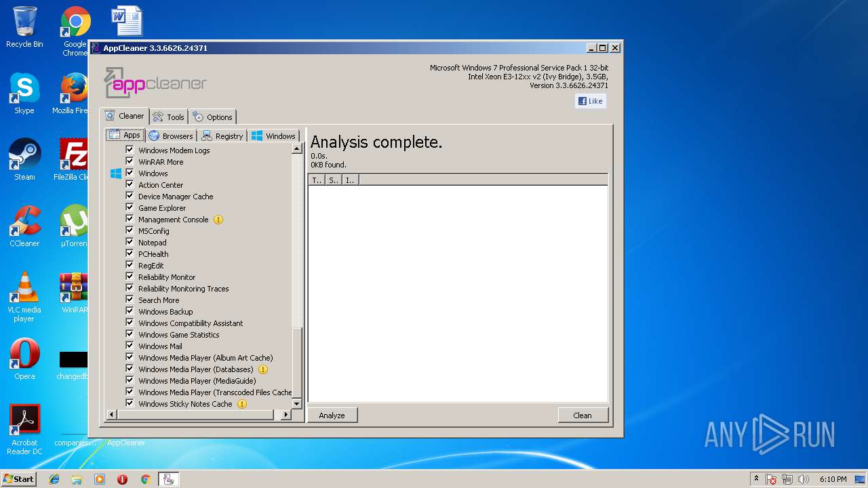Open Acrobat Reader DC shortcut

click(24, 430)
